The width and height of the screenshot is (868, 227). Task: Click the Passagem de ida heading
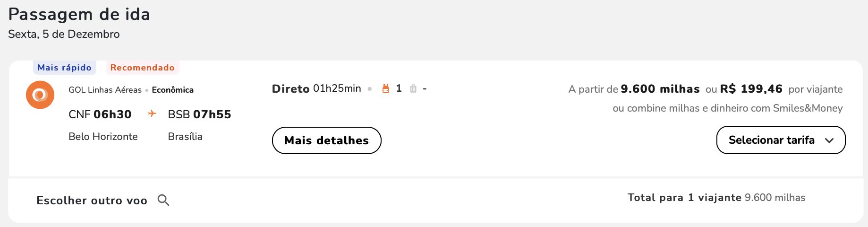pos(79,14)
